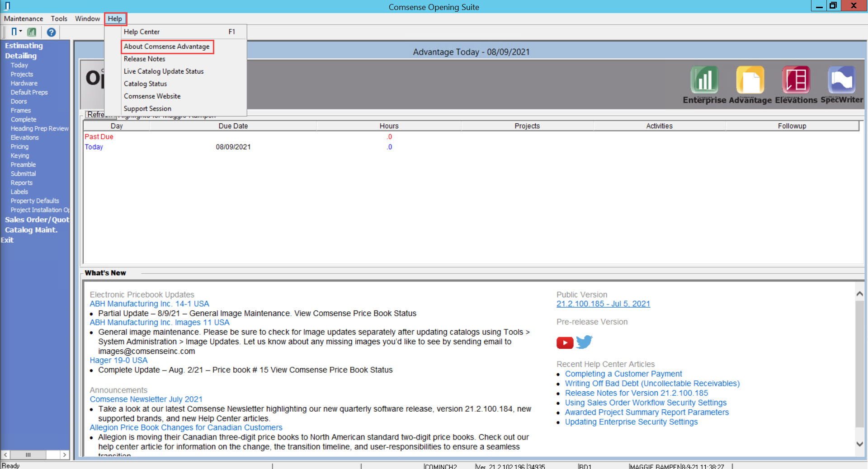Screen dimensions: 868x469
Task: Open Projects in the sidebar
Action: point(22,74)
